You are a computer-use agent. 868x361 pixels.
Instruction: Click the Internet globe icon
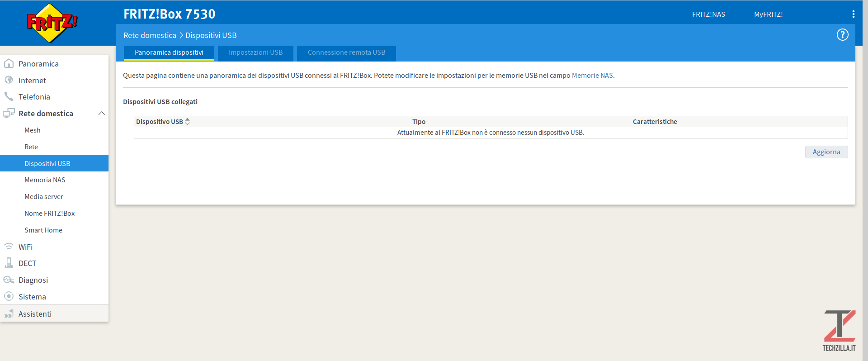coord(9,80)
